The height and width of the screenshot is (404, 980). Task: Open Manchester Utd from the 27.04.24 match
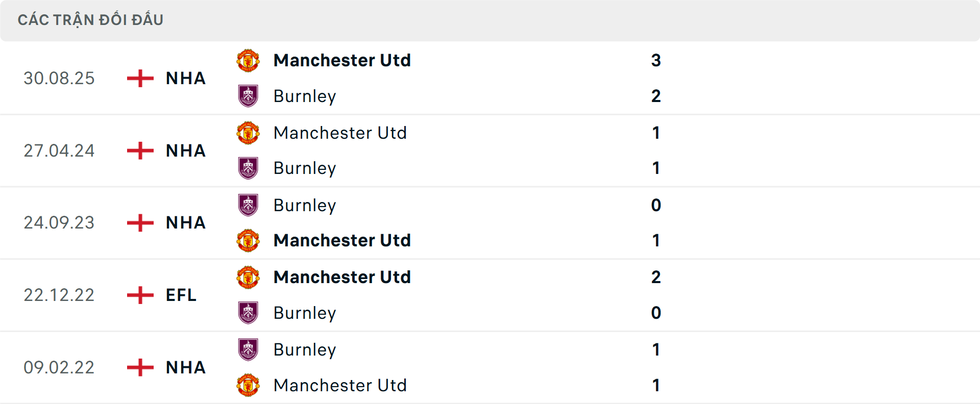(340, 133)
